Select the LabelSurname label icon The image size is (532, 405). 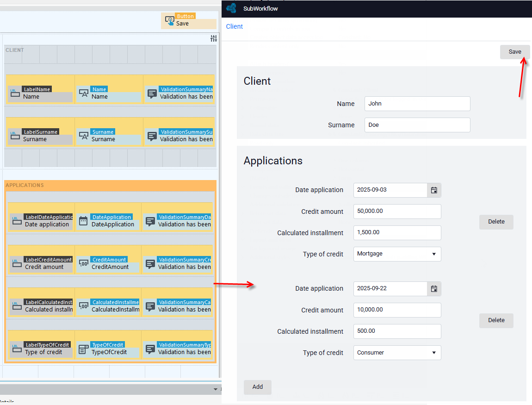[15, 136]
